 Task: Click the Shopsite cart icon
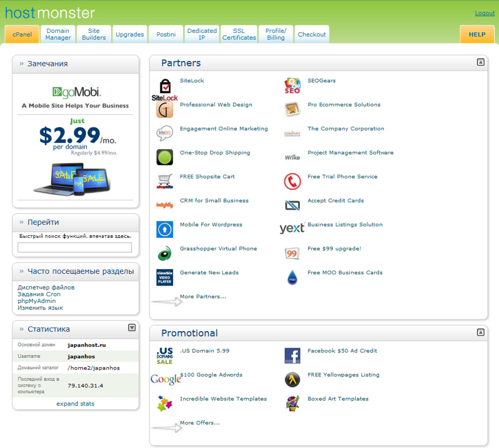tap(165, 182)
